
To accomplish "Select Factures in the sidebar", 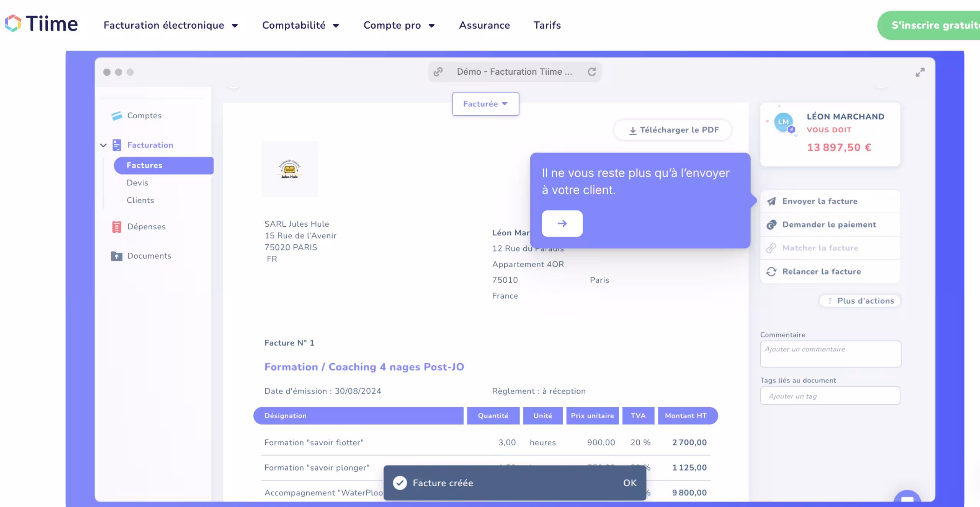I will tap(163, 165).
